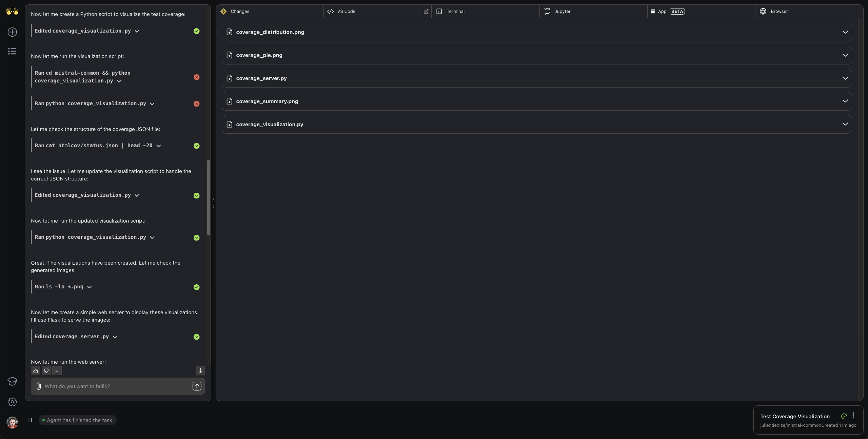Pause the agent with pause button
This screenshot has height=439, width=868.
tap(30, 420)
